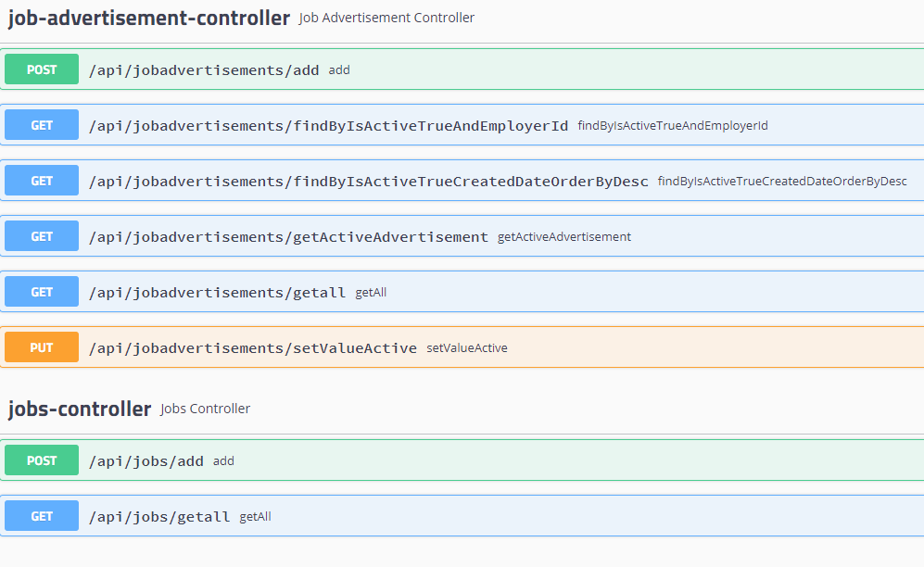
Task: Click the Job Advertisement Controller description text
Action: (x=386, y=18)
